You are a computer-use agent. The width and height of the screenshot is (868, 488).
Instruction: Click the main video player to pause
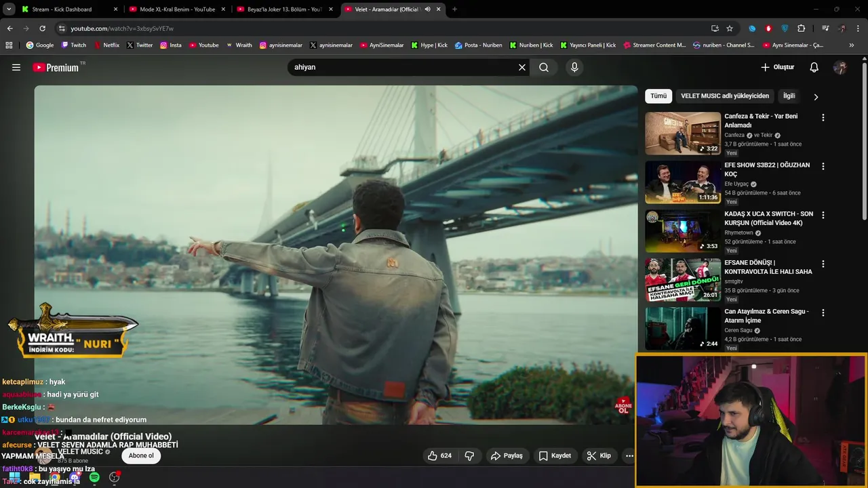336,254
